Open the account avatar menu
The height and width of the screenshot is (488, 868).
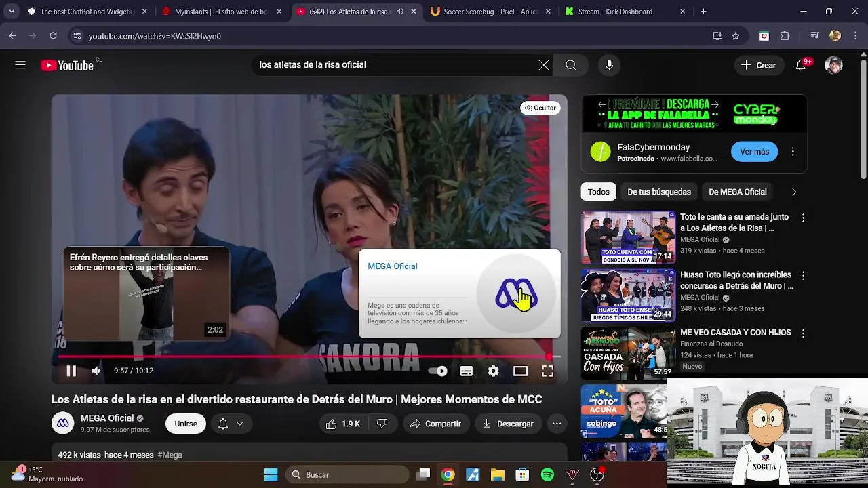(x=833, y=65)
